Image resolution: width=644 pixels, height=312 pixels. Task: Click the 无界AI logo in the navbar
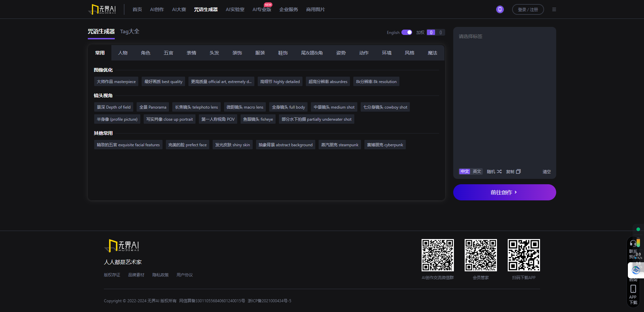(102, 9)
